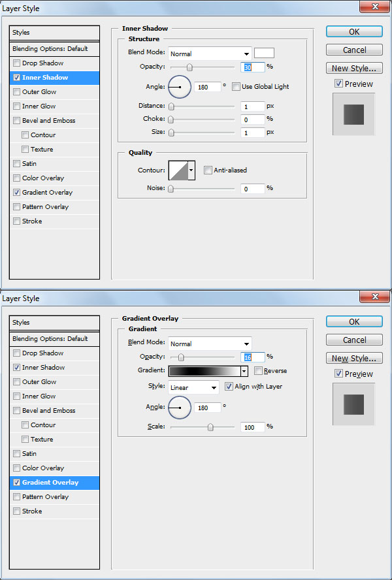This screenshot has width=392, height=580.
Task: Click the Gradient Overlay Angle field showing 180
Action: pos(208,408)
